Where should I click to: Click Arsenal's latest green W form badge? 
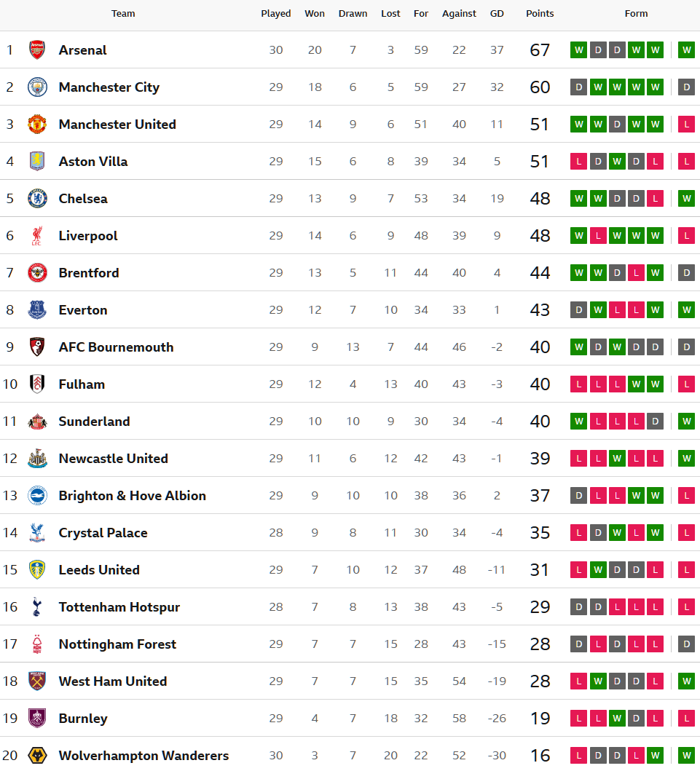coord(686,50)
